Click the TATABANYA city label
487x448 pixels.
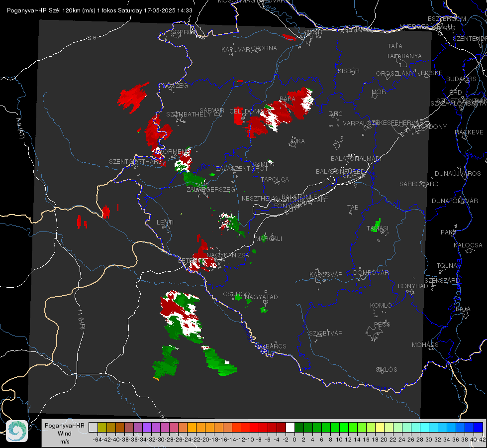click(404, 56)
